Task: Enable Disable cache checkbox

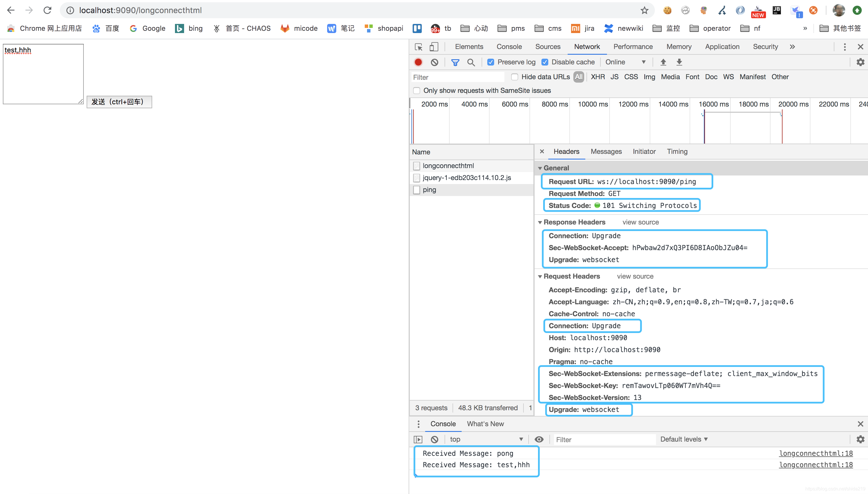Action: [x=545, y=62]
